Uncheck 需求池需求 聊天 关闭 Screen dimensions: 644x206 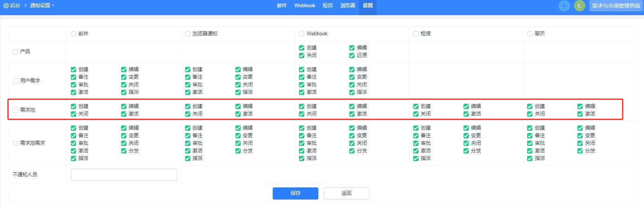pyautogui.click(x=580, y=143)
